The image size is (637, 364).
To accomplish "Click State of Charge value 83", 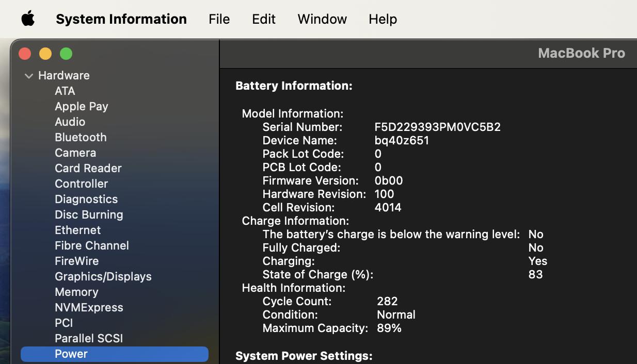I will coord(535,274).
